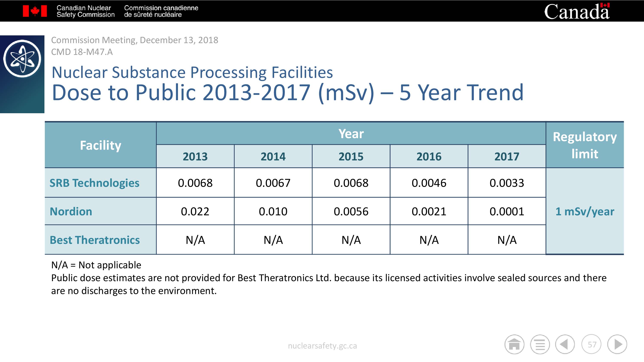This screenshot has height=362, width=644.
Task: Click Best Theratronics 2017 N/A cell
Action: point(507,240)
